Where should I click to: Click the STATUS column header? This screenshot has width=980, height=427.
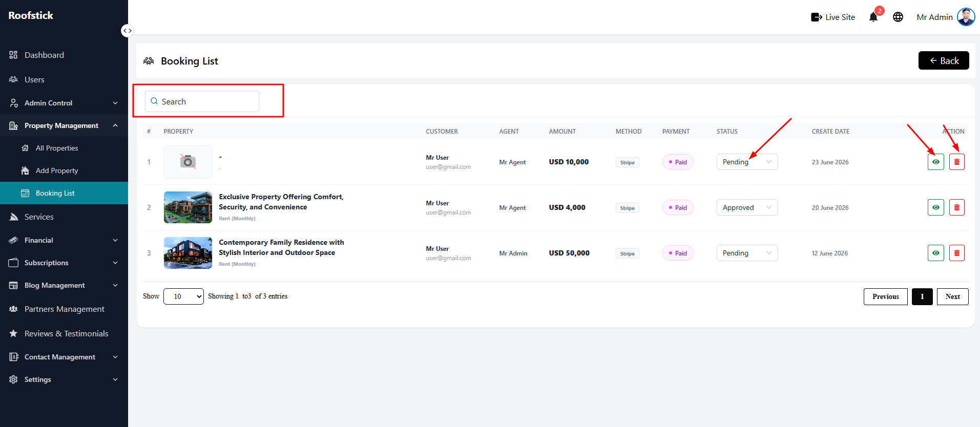(727, 132)
